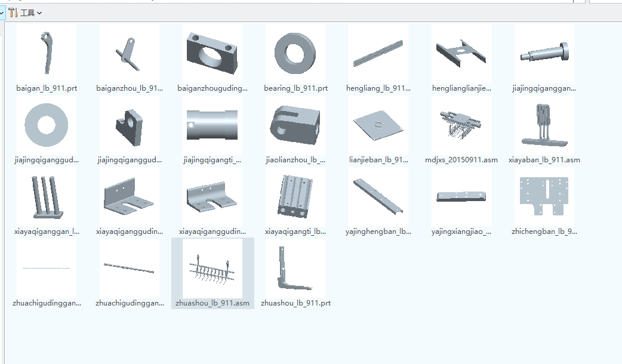Select the flat washer jiajingqiganggud... thumbnail

pos(47,125)
